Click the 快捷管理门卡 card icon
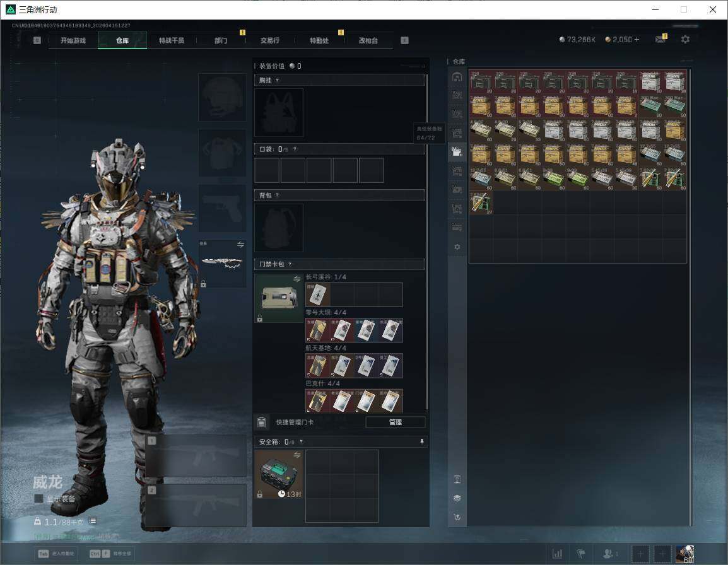 coord(261,422)
